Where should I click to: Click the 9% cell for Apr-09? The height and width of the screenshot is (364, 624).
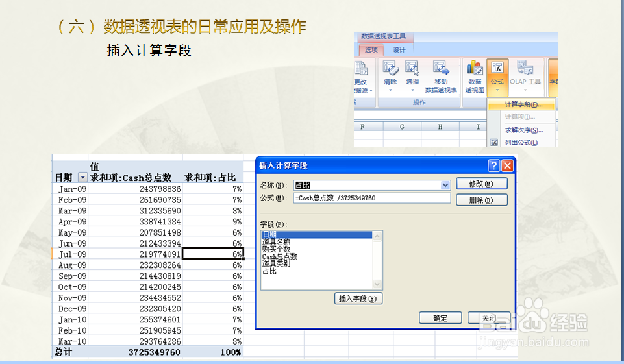(x=237, y=222)
